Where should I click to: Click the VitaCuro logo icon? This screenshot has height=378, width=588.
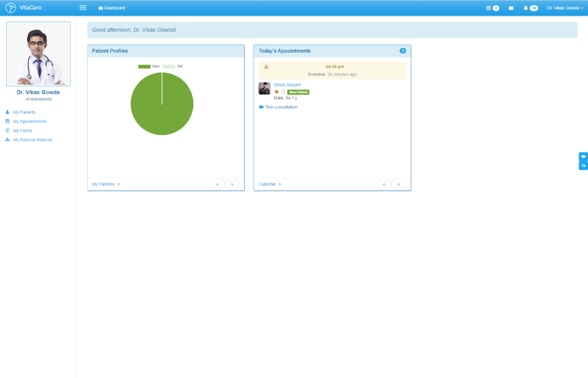click(11, 7)
